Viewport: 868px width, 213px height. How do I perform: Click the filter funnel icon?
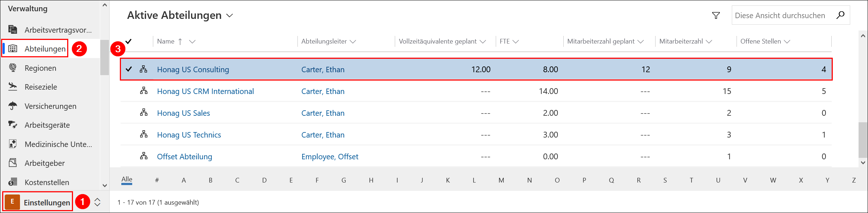[x=716, y=15]
